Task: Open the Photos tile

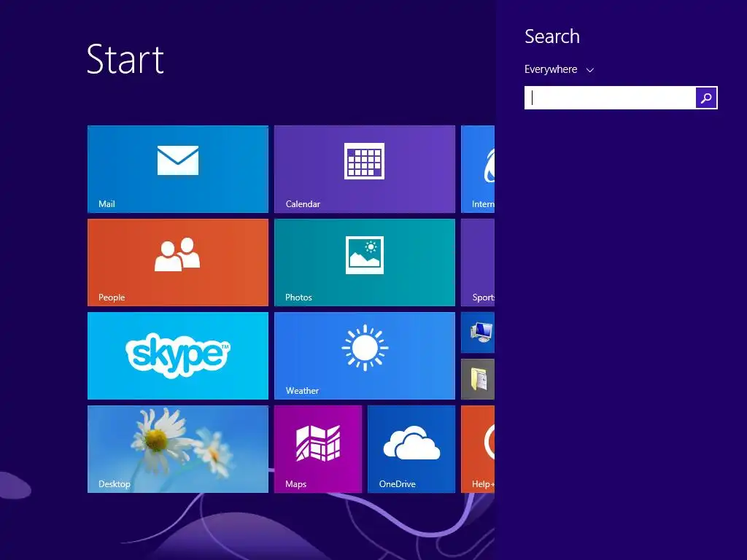Action: coord(365,262)
